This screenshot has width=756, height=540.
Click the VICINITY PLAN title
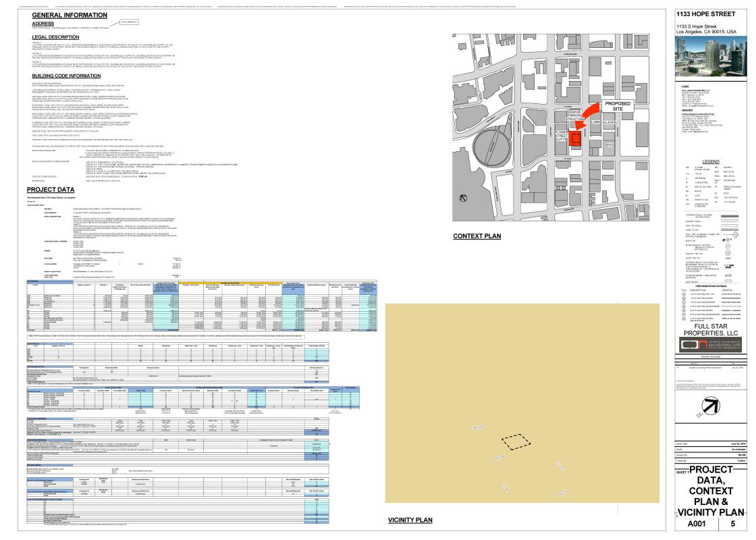coord(410,520)
